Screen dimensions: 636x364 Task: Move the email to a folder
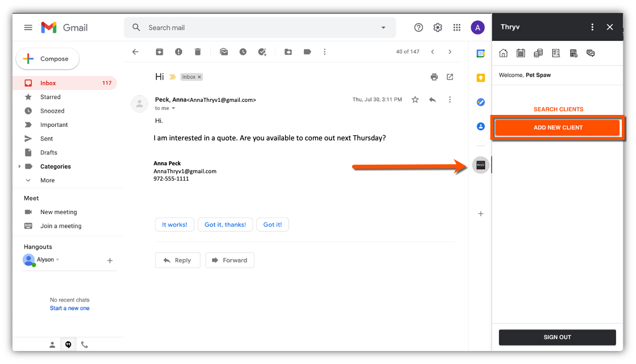pyautogui.click(x=288, y=52)
